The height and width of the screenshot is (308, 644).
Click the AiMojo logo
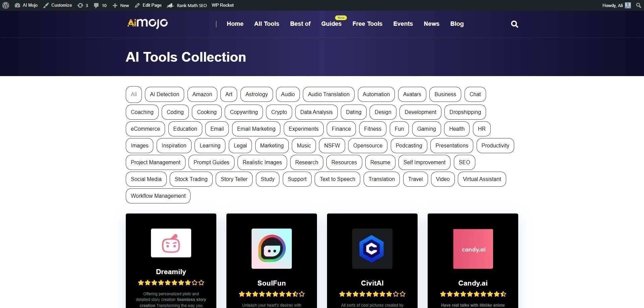pyautogui.click(x=148, y=23)
